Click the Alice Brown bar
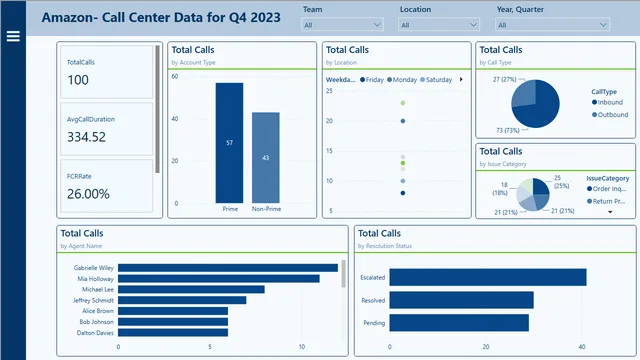The image size is (640, 360). pyautogui.click(x=173, y=311)
